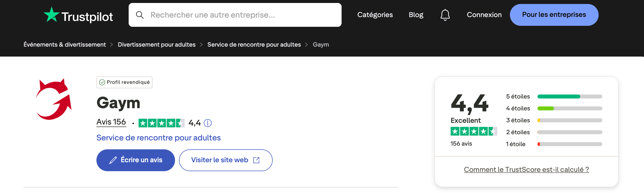Expand the Divertissement pour adultes breadcrumb
Screen dimensions: 644x193
tap(156, 44)
